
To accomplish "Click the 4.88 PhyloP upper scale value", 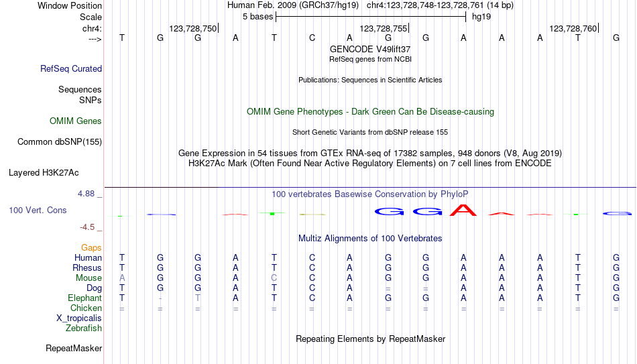I will coord(86,194).
